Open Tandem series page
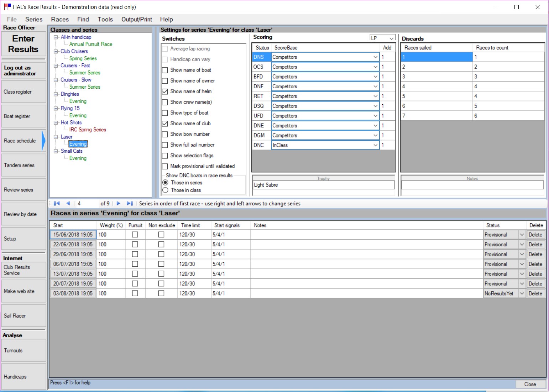549x392 pixels. pyautogui.click(x=23, y=165)
